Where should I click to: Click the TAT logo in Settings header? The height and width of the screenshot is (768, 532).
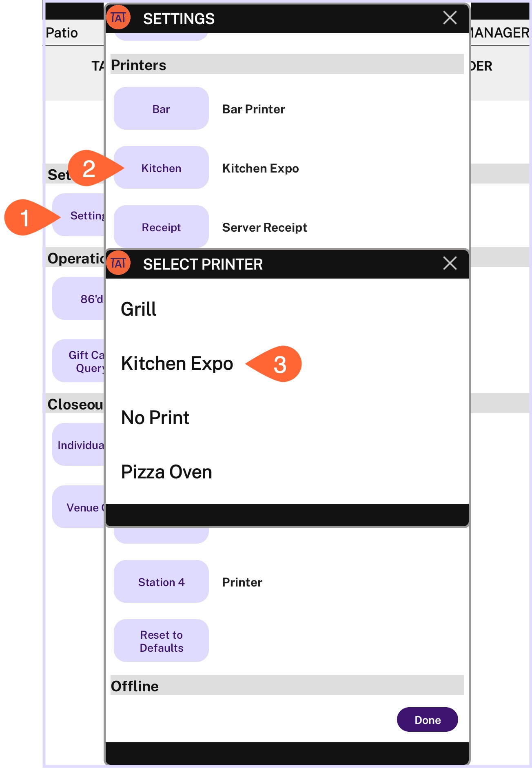(118, 18)
